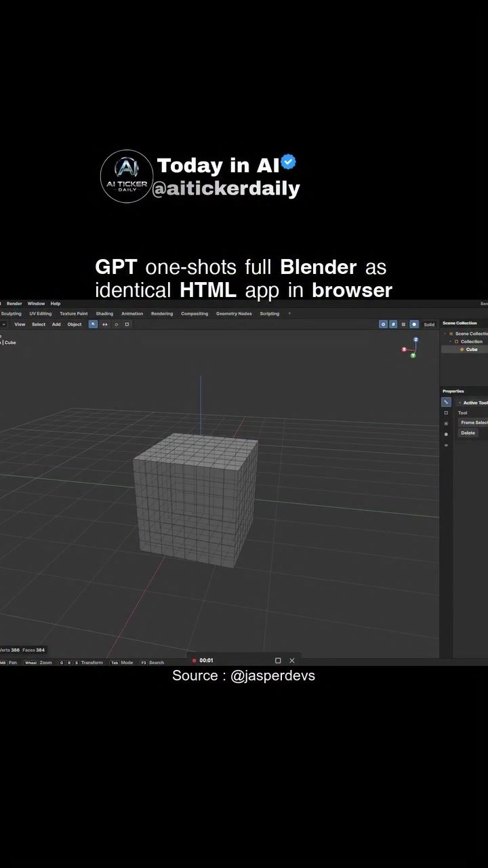The width and height of the screenshot is (488, 868).
Task: Click the Y axis on navigation gizmo
Action: point(413,355)
